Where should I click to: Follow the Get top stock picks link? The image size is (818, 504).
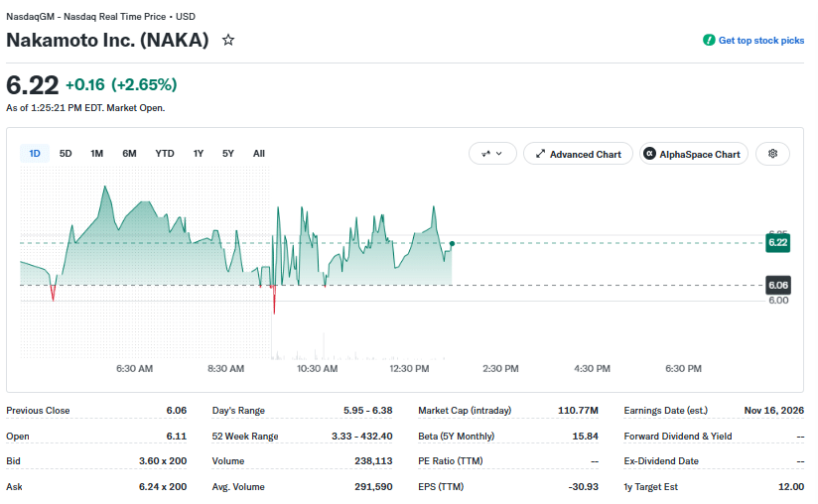pos(761,40)
